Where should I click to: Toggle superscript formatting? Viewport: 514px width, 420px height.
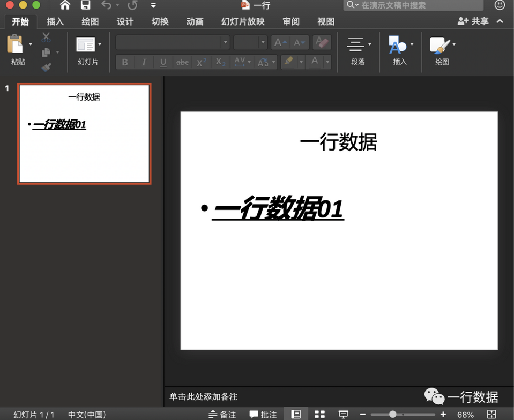click(x=202, y=62)
